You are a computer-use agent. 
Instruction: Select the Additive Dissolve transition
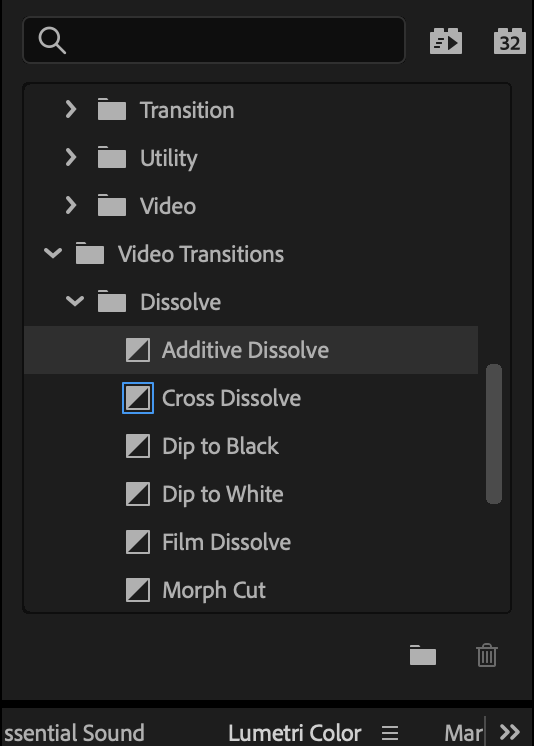[251, 350]
